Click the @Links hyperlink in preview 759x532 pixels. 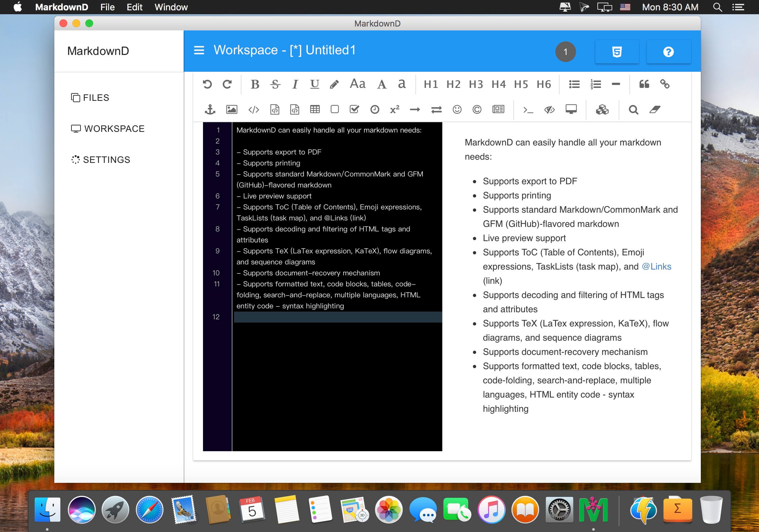point(656,266)
